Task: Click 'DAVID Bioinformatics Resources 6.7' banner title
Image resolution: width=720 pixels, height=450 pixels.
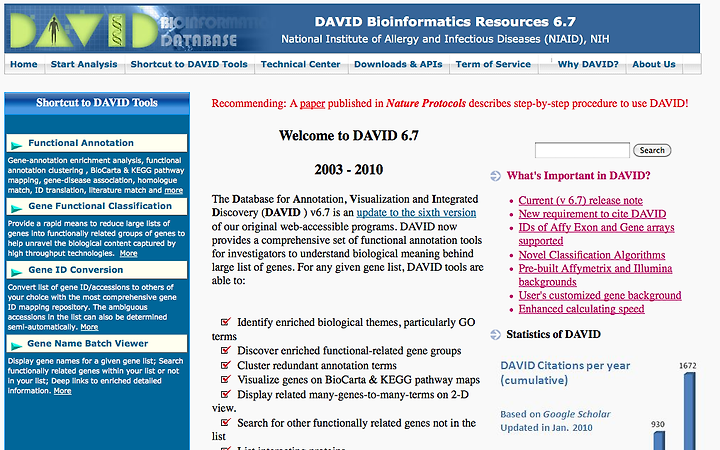Action: coord(445,22)
